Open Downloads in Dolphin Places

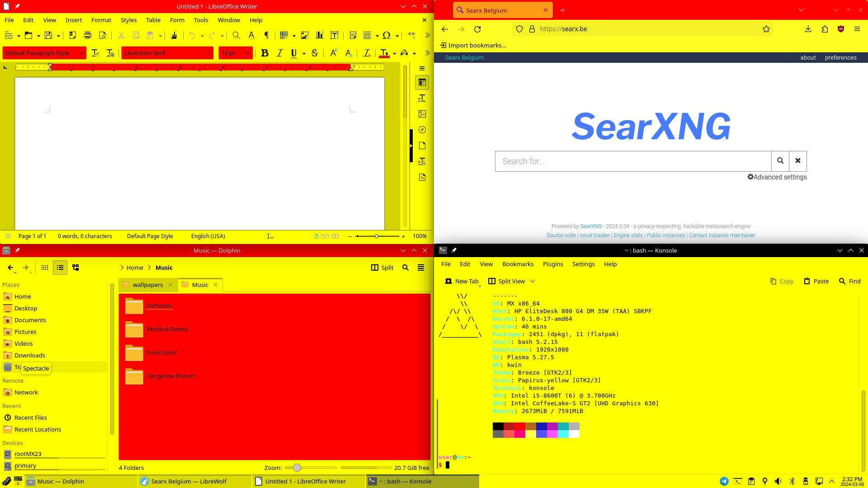click(29, 355)
